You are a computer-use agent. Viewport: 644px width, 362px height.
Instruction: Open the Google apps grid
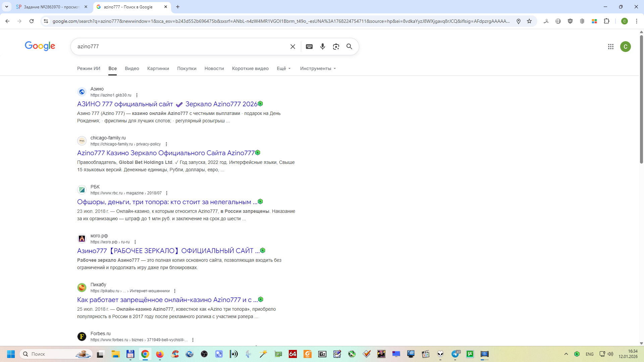[610, 47]
